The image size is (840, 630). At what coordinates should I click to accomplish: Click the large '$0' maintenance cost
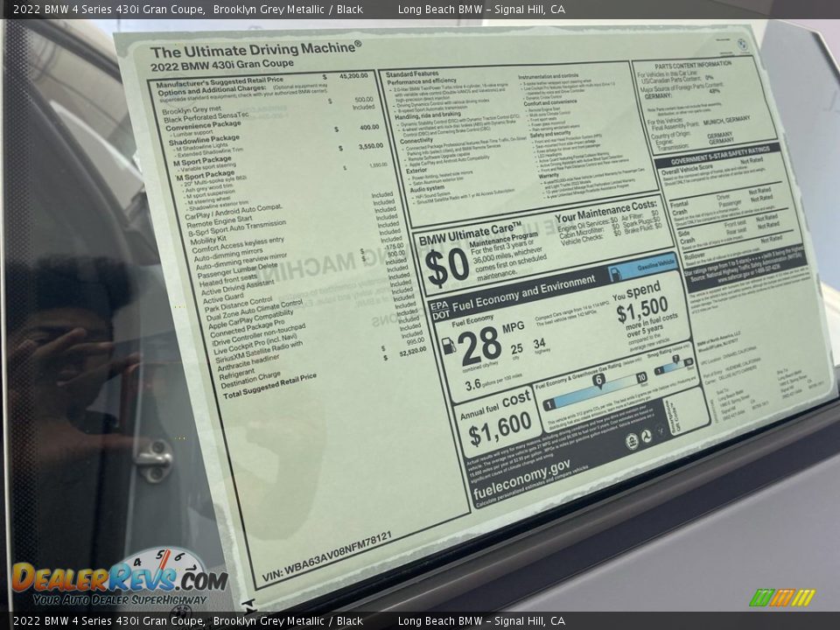(x=447, y=267)
